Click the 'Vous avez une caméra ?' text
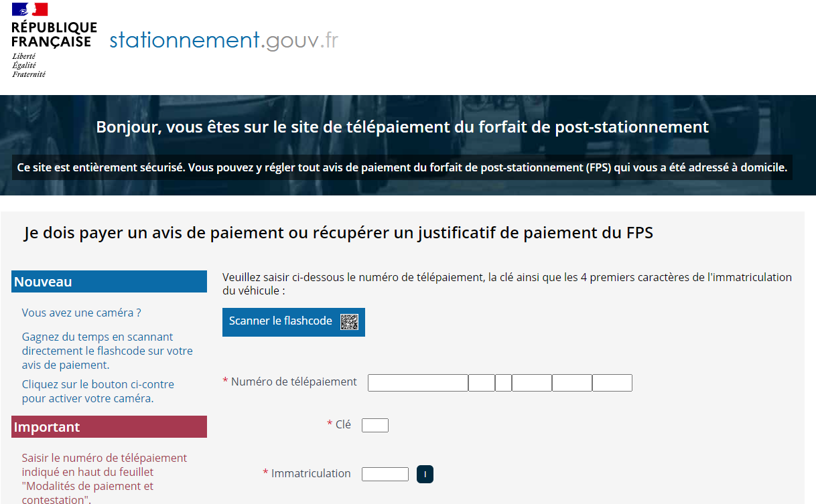The height and width of the screenshot is (504, 816). point(81,313)
